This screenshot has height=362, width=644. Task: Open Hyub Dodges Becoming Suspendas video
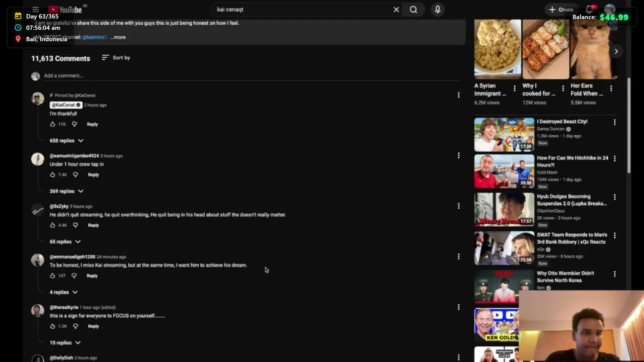pos(504,210)
